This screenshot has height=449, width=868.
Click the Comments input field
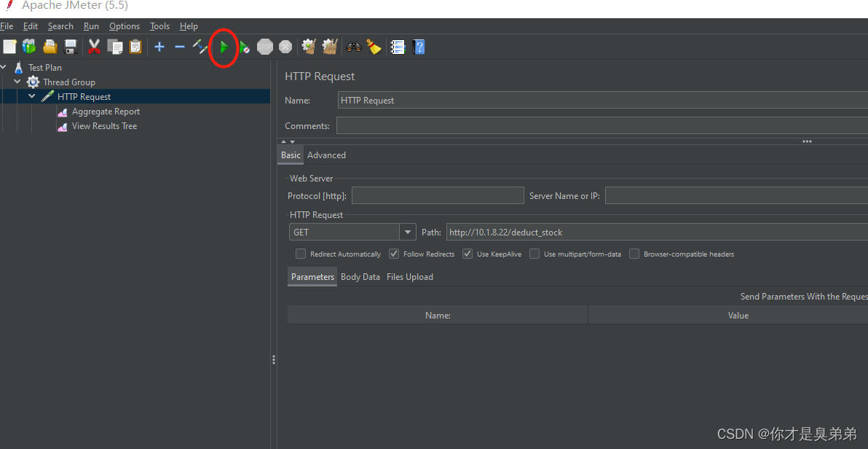coord(602,126)
